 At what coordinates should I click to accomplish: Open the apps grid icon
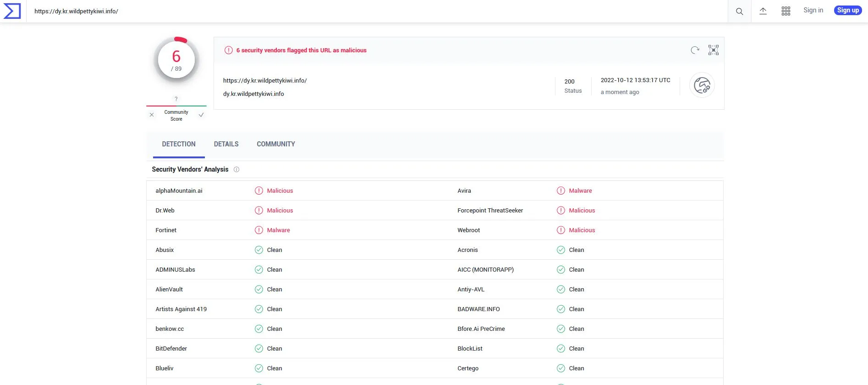[786, 11]
